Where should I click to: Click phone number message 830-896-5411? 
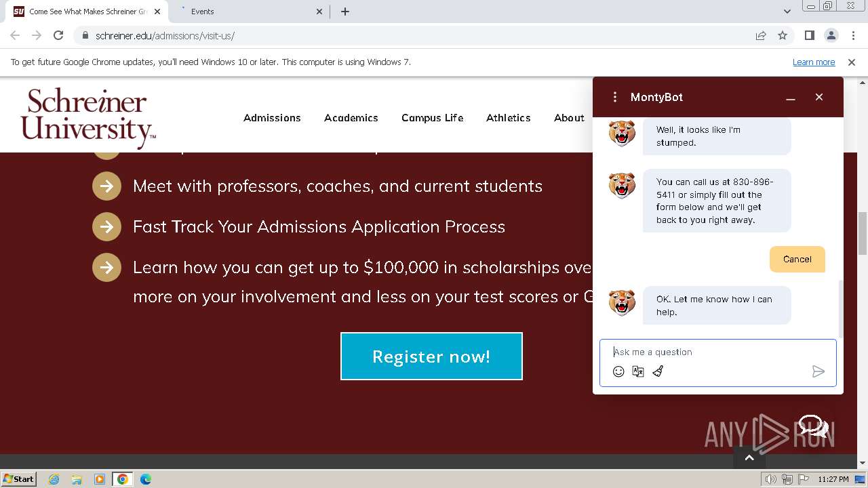tap(717, 201)
